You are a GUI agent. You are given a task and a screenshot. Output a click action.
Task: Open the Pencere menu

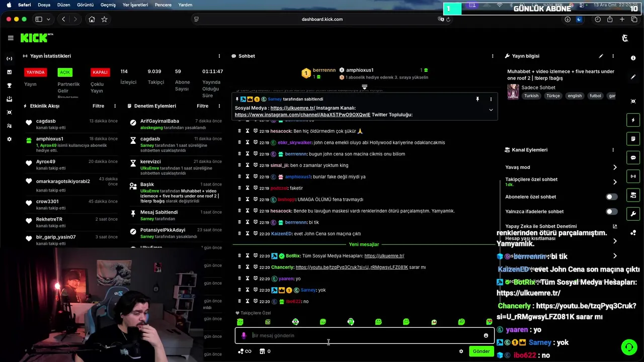tap(164, 5)
